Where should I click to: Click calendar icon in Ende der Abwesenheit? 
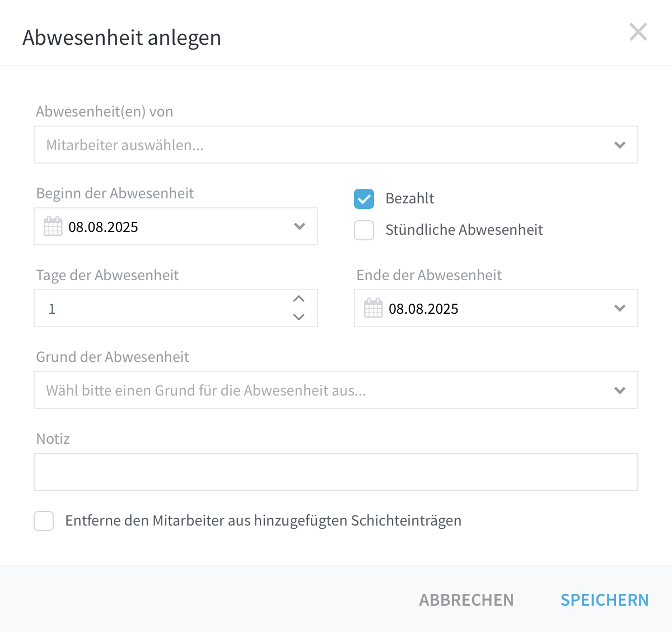coord(374,308)
